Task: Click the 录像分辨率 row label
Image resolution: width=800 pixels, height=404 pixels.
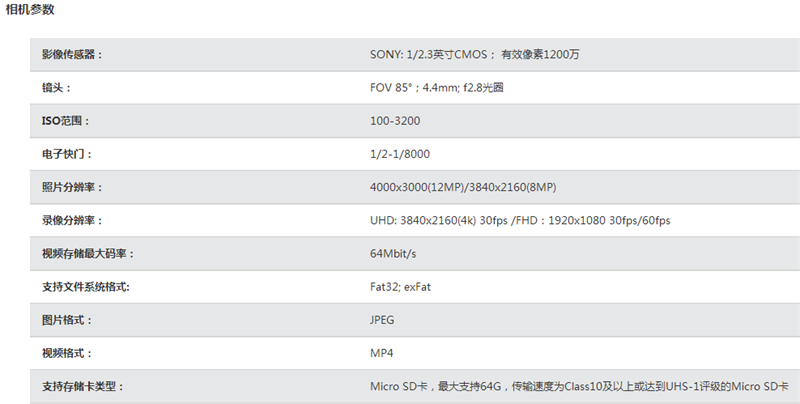Action: (72, 220)
